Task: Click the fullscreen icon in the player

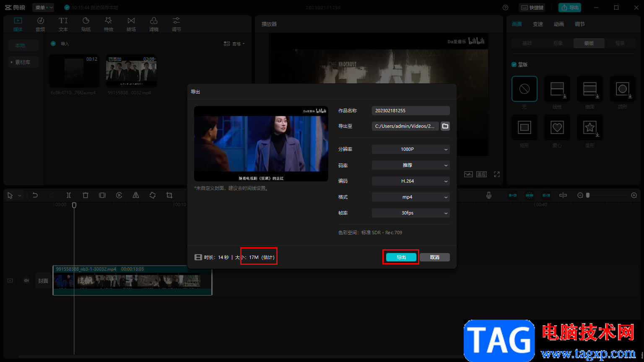Action: pyautogui.click(x=497, y=174)
